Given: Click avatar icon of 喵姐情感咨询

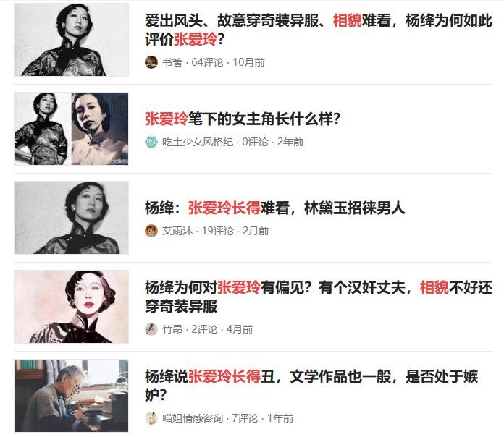Looking at the screenshot, I should click(x=151, y=417).
